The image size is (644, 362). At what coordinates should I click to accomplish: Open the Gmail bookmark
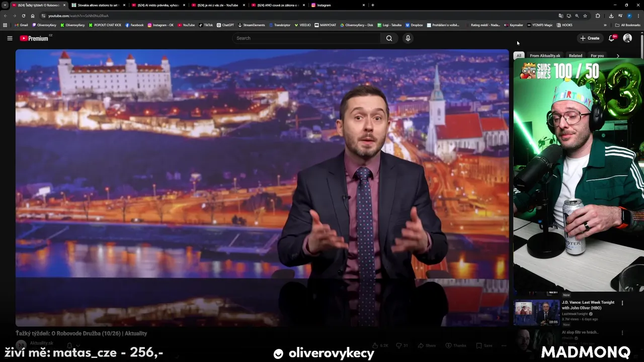pos(21,25)
